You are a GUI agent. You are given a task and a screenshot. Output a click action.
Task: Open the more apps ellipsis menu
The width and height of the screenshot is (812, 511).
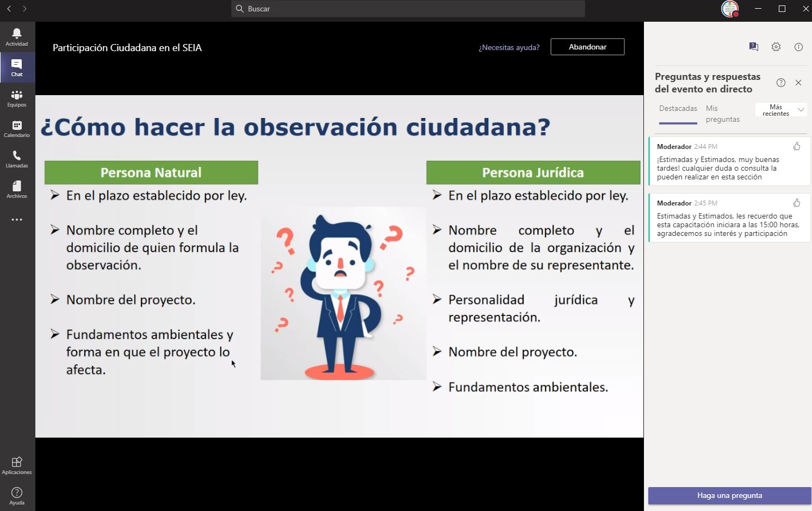tap(17, 220)
